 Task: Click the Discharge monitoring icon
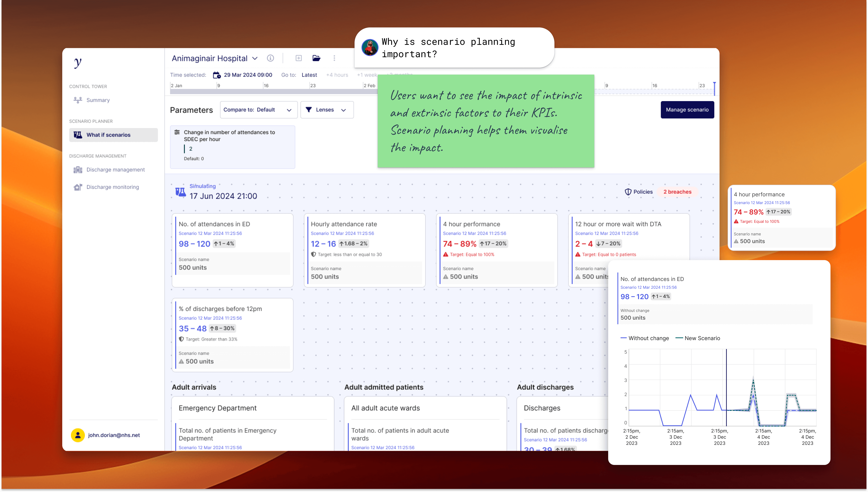pyautogui.click(x=78, y=187)
